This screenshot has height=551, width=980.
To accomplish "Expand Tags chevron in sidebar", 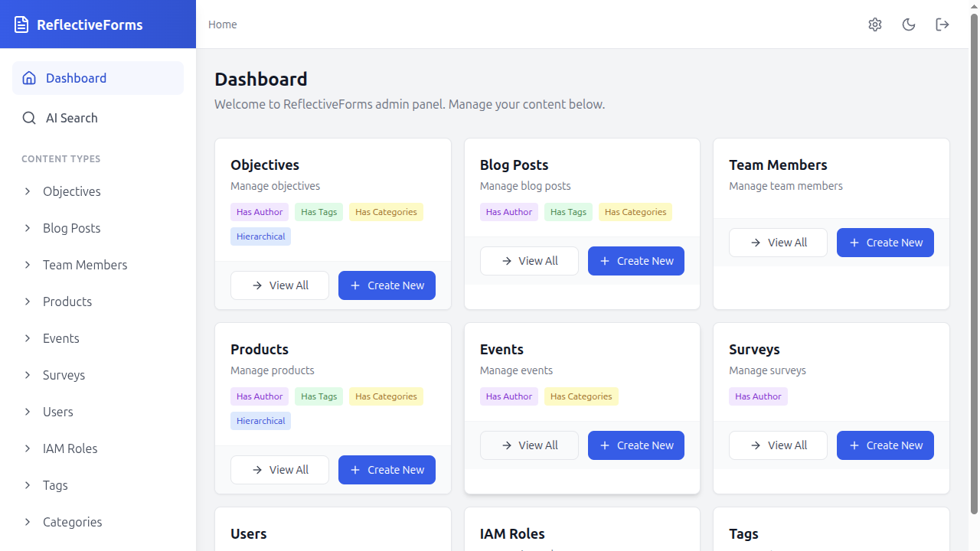I will [28, 485].
